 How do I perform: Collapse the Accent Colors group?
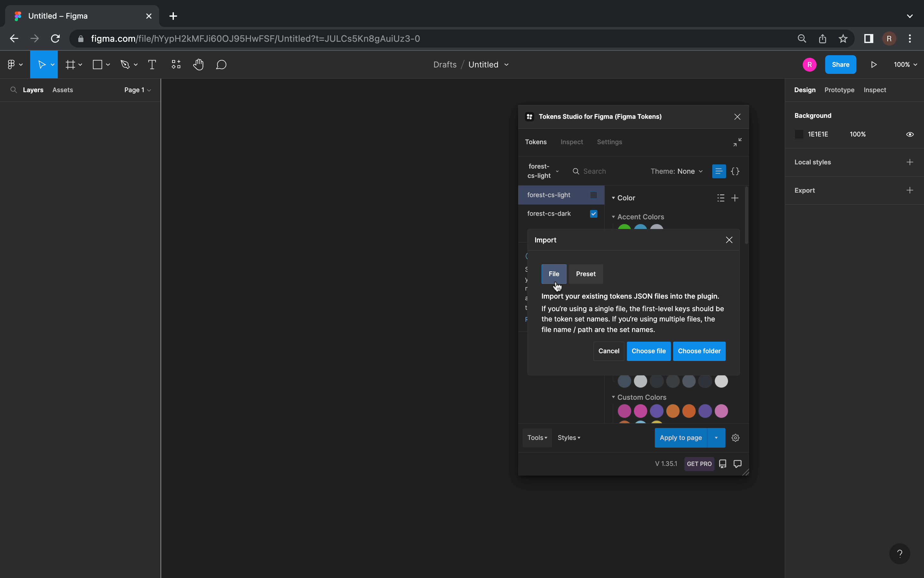coord(613,217)
